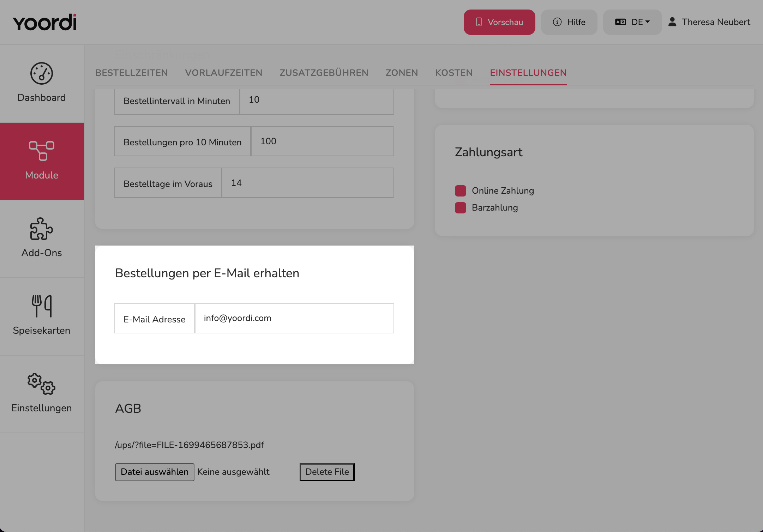This screenshot has width=763, height=532.
Task: Open Add-Ons puzzle piece icon
Action: 42,229
